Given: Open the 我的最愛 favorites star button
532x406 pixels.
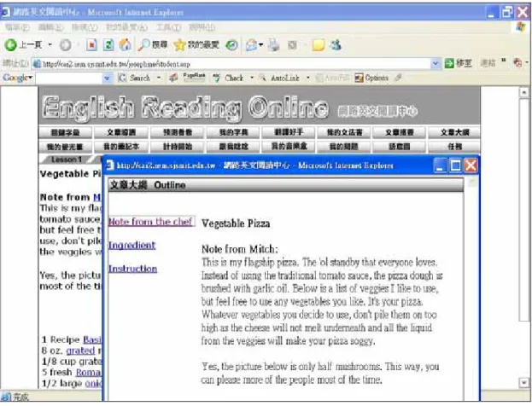Looking at the screenshot, I should click(196, 44).
